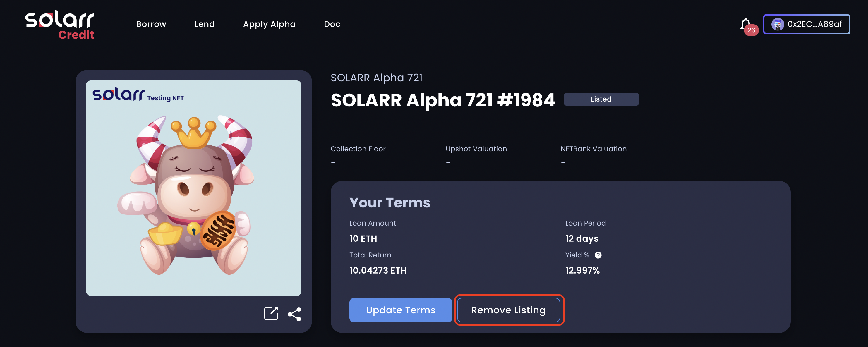Click the Upshot Valuation label

click(x=476, y=149)
